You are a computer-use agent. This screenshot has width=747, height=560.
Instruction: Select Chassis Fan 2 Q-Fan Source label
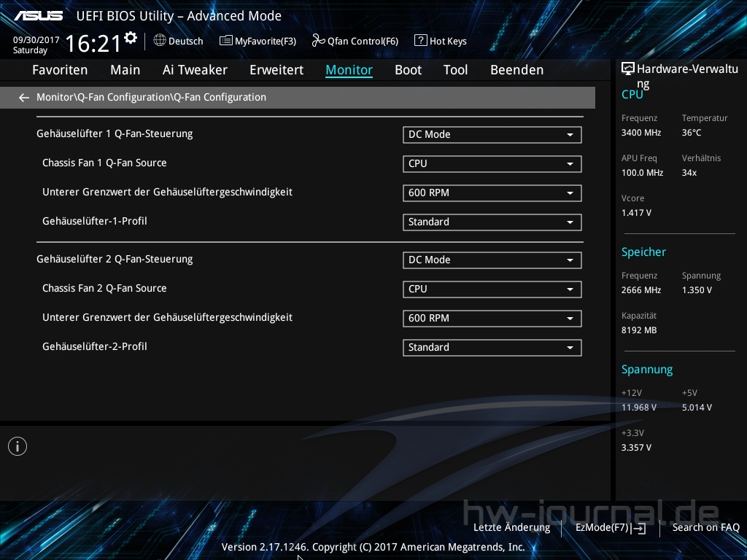point(104,288)
